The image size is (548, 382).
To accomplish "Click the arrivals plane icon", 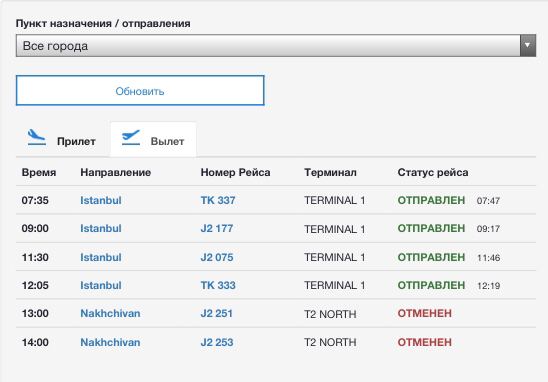I will 37,137.
